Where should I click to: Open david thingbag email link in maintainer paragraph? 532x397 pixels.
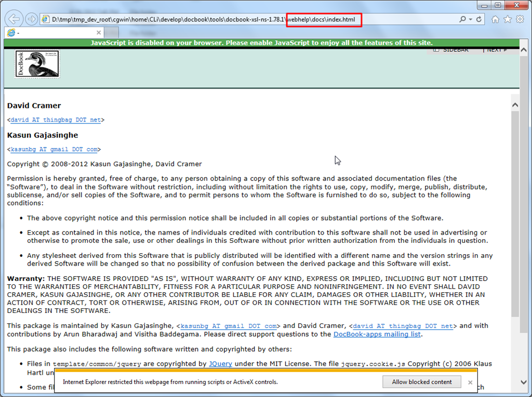coord(403,326)
